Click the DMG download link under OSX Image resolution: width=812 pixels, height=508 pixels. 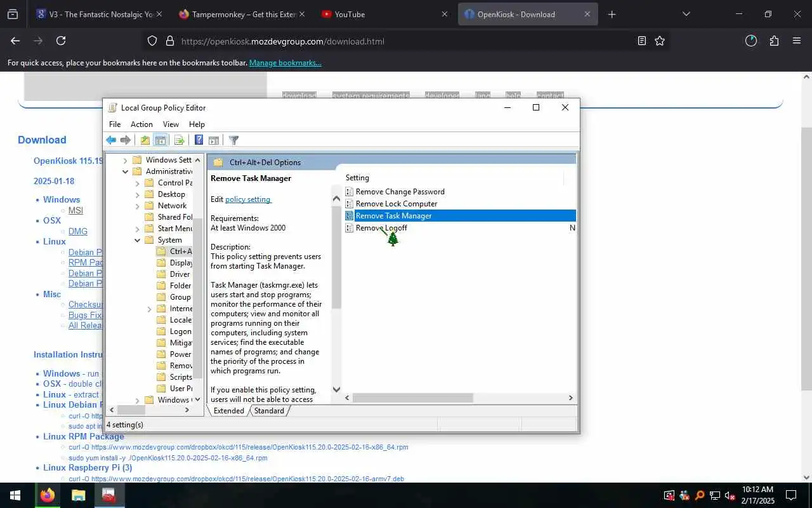point(78,231)
